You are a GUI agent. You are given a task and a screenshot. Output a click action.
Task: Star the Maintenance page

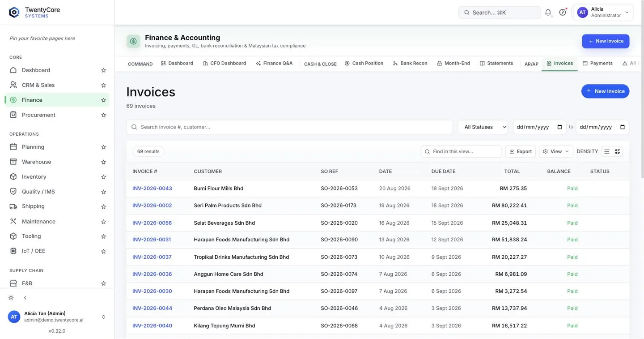[x=103, y=222]
